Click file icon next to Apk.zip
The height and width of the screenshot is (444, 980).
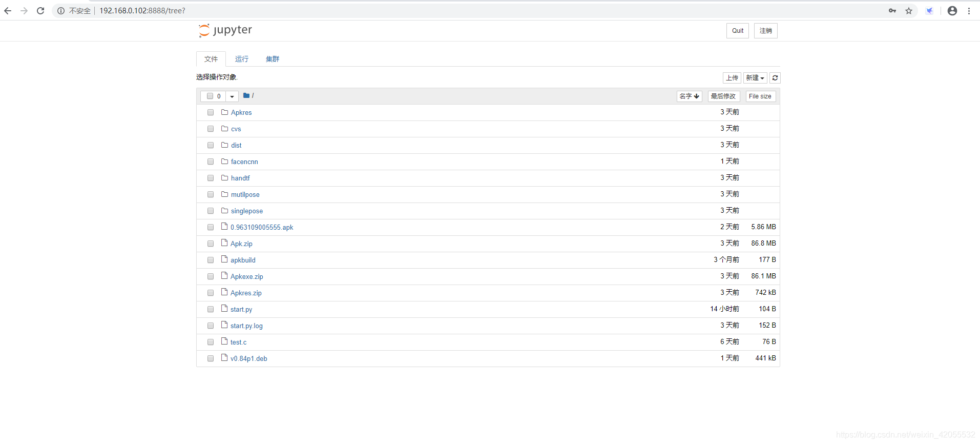pyautogui.click(x=224, y=243)
